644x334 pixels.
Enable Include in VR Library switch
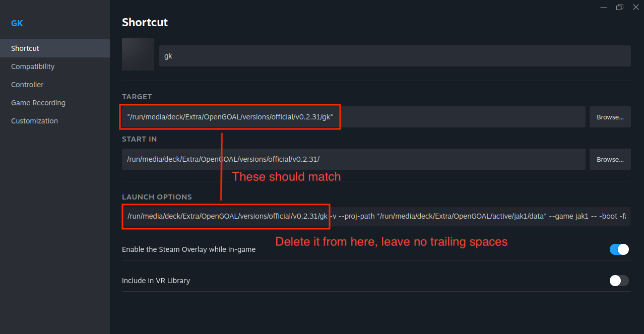619,281
